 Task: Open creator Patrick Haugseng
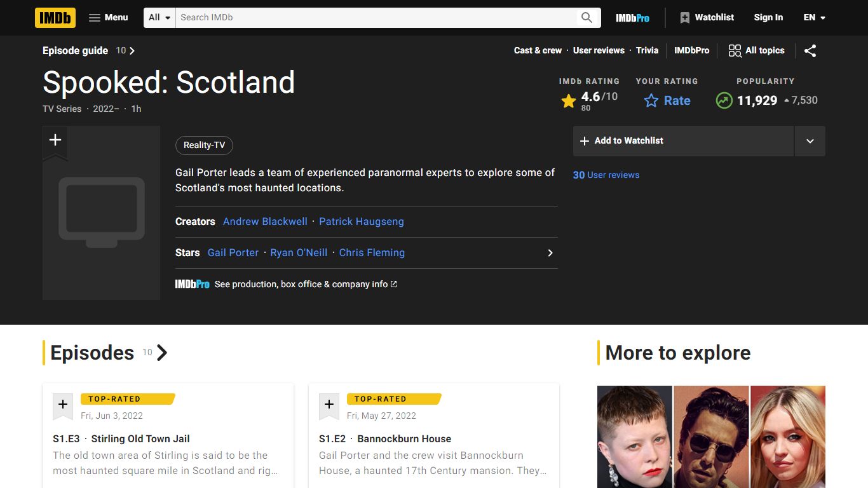(362, 222)
